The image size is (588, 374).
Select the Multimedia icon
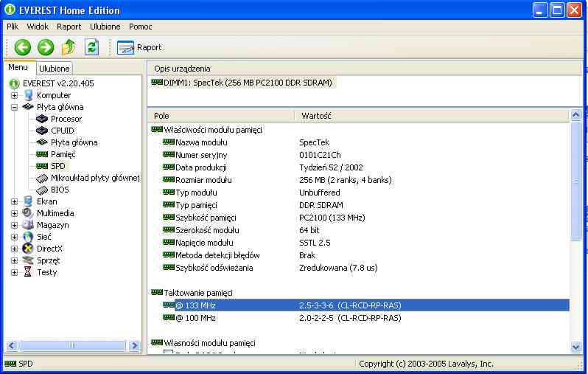pos(28,213)
